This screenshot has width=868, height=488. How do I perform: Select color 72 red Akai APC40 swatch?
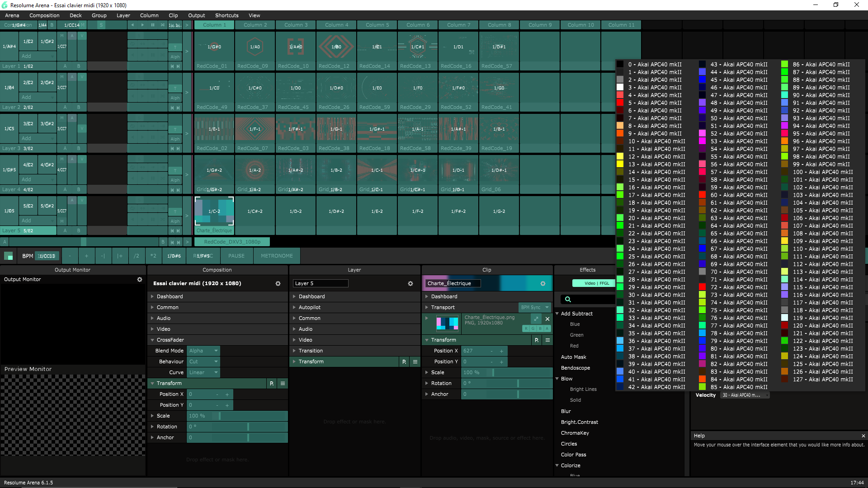(702, 287)
